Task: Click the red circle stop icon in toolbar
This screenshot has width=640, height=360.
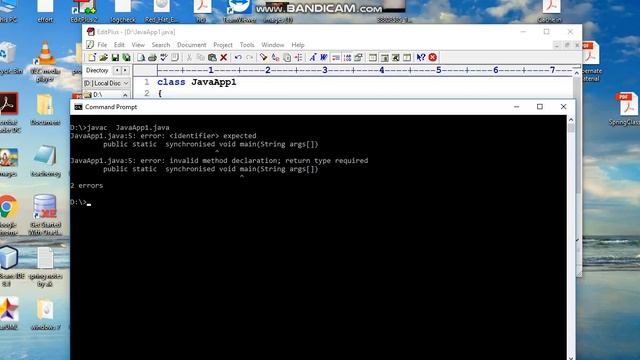Action: (433, 58)
